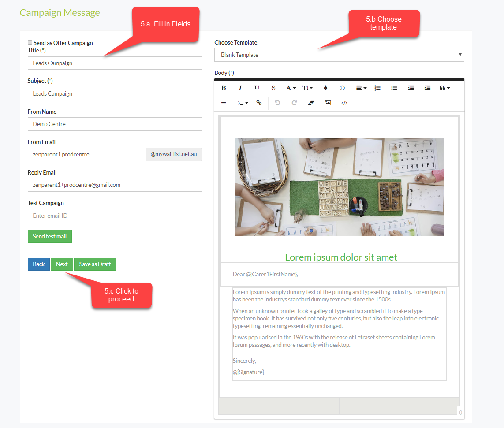Underline selected text in editor
504x428 pixels.
tap(257, 88)
